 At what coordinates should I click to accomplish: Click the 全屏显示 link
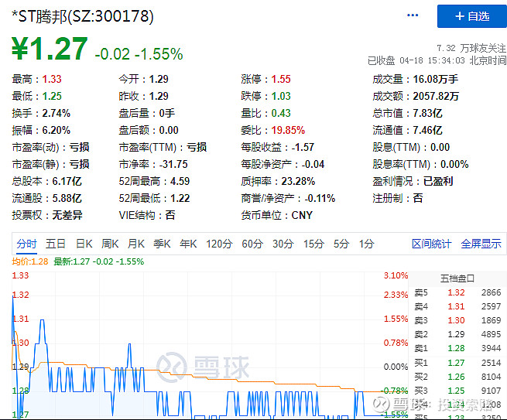click(481, 244)
